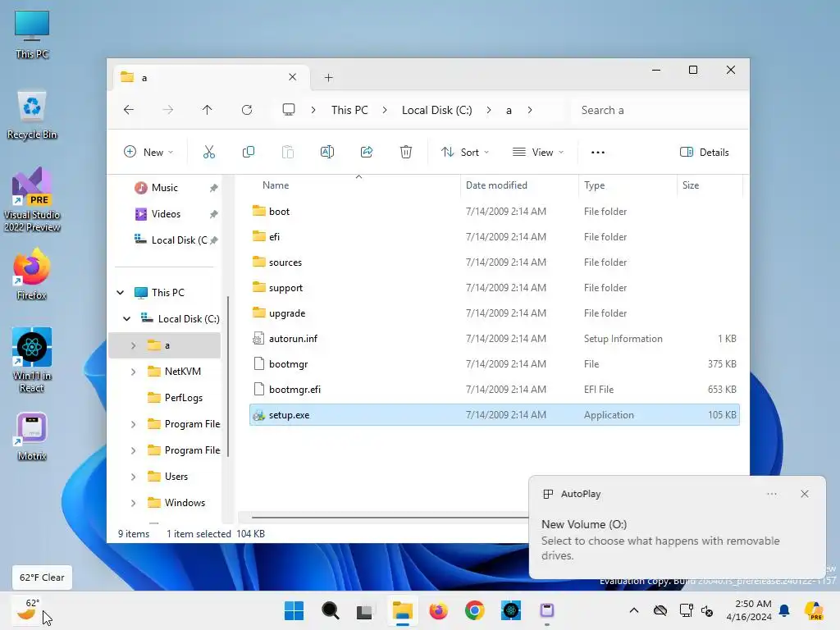840x630 pixels.
Task: Open AutoPlay notification options ellipsis
Action: coord(771,494)
